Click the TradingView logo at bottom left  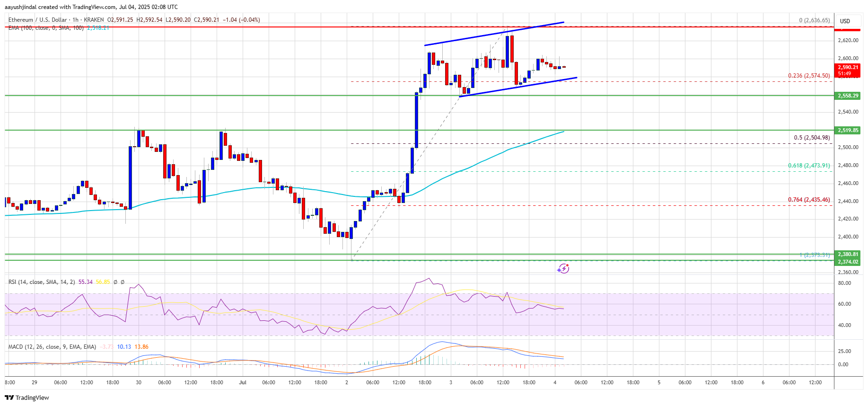click(27, 397)
